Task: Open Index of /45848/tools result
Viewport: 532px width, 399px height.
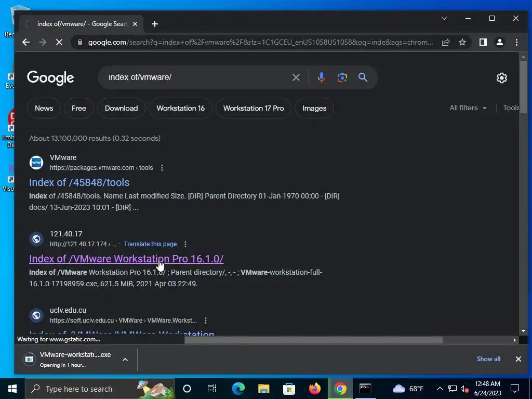Action: [79, 182]
